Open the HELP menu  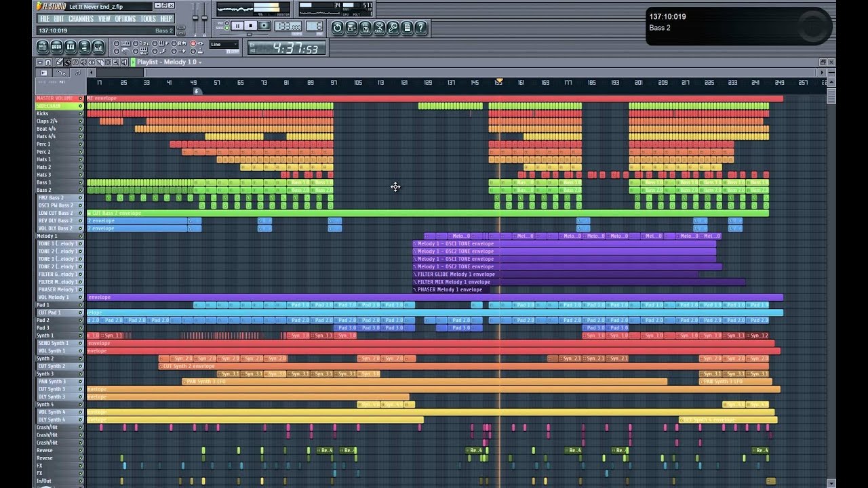click(x=166, y=18)
